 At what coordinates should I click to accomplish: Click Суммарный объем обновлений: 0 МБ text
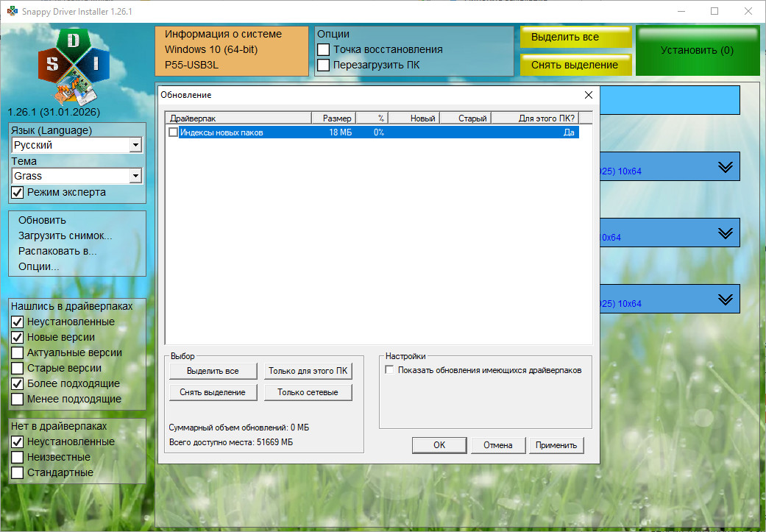239,428
